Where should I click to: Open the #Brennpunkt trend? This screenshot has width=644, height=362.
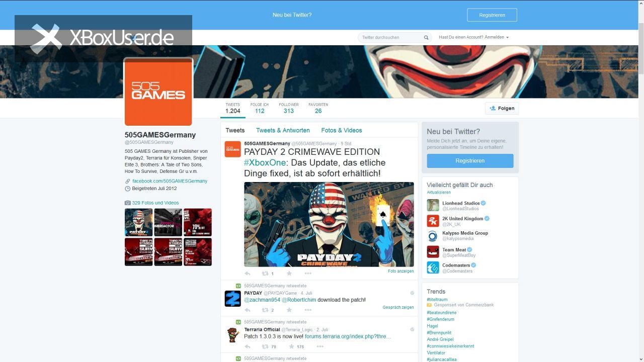coord(439,333)
